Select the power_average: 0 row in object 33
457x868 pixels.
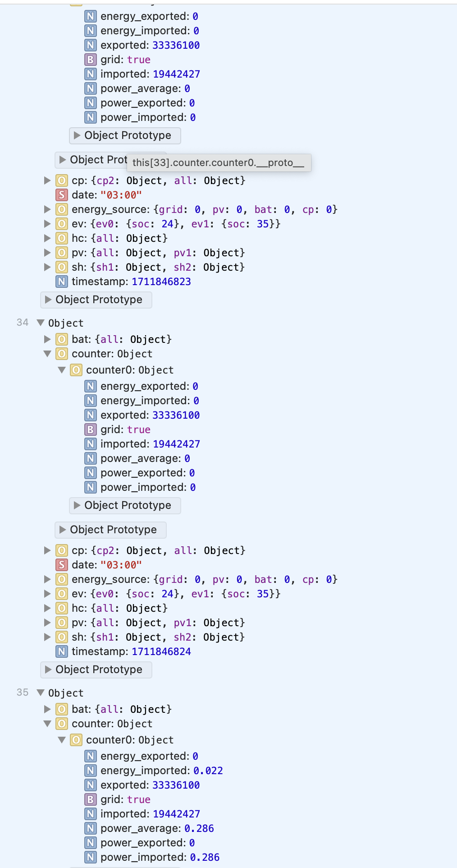point(137,88)
